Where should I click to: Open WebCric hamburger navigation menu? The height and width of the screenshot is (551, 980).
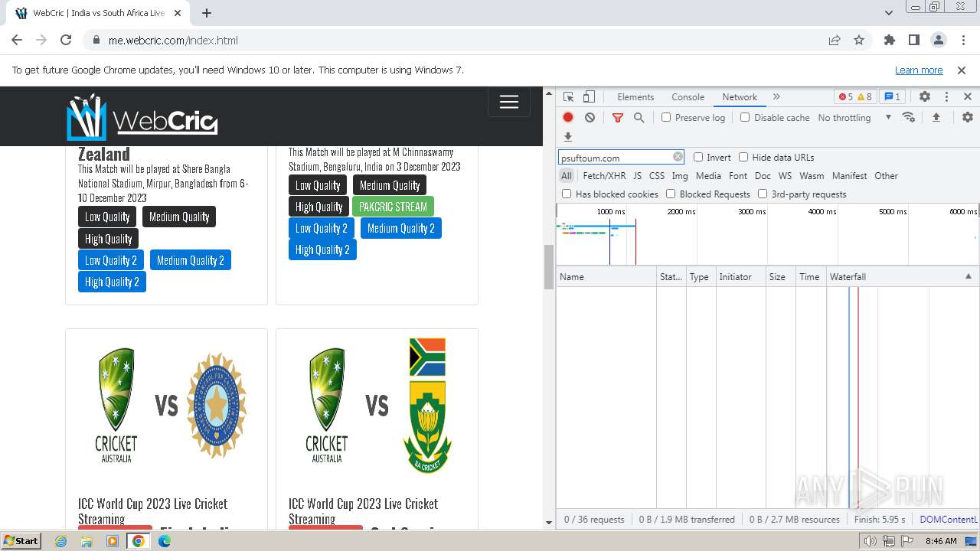[x=509, y=103]
